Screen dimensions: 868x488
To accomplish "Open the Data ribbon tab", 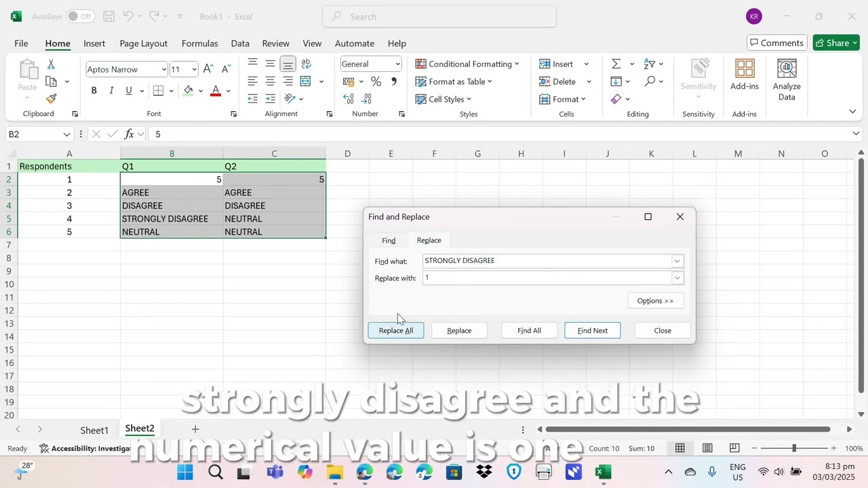I will pyautogui.click(x=240, y=43).
